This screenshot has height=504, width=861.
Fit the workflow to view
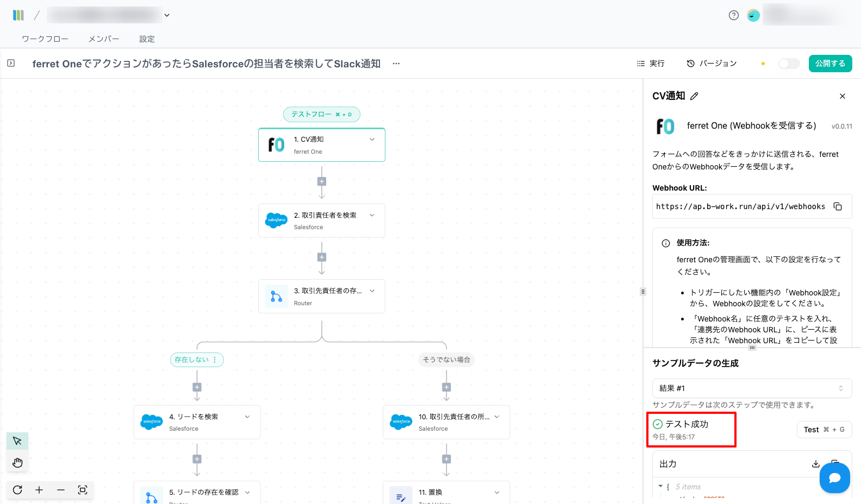[x=83, y=490]
